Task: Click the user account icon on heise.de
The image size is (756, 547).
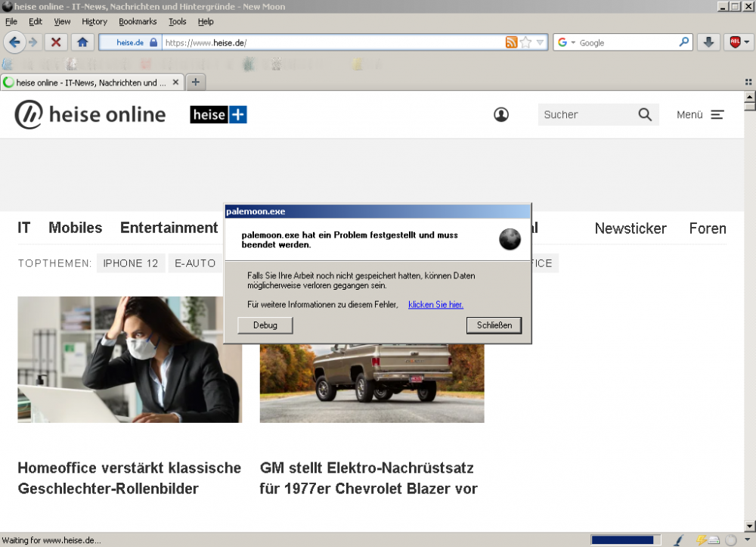Action: point(500,114)
